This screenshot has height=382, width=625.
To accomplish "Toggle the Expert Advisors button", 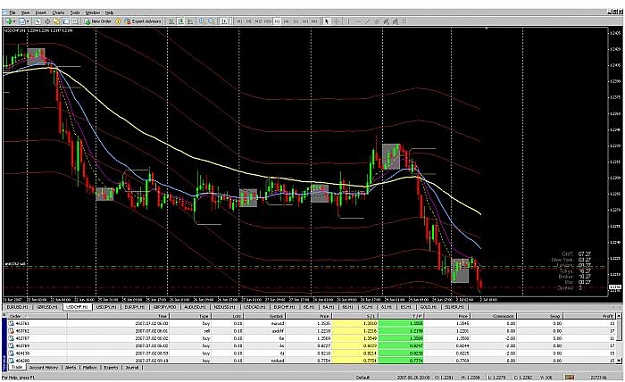I will [143, 21].
